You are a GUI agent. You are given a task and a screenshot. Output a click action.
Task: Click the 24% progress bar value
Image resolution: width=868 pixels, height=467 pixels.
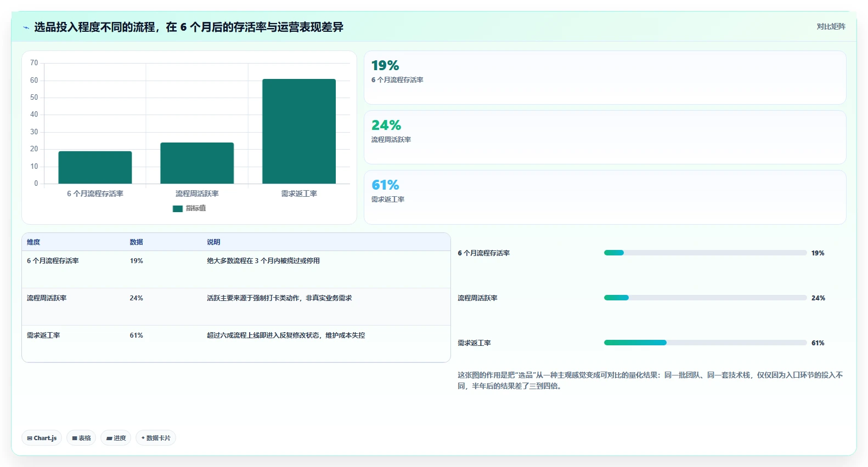[x=818, y=298]
